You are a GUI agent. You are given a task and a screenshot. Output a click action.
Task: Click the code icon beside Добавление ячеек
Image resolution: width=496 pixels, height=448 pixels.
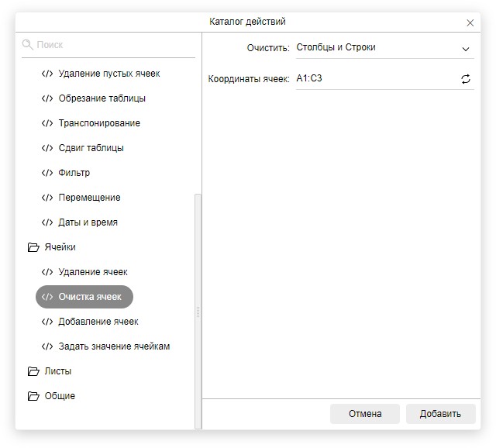click(47, 322)
